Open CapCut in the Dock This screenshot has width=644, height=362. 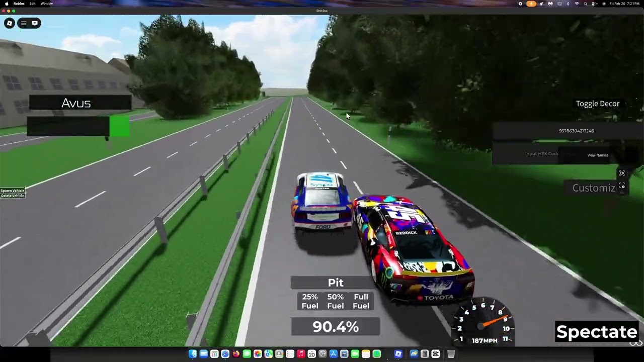tap(435, 354)
